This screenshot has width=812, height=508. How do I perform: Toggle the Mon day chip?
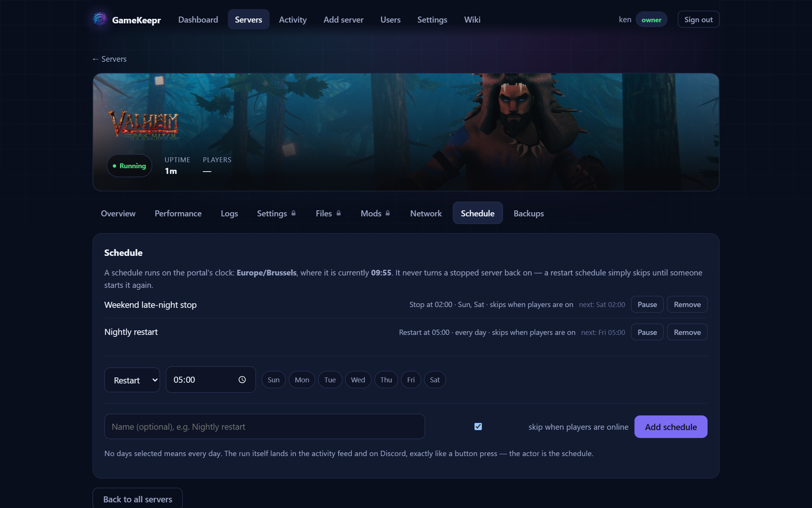point(302,380)
